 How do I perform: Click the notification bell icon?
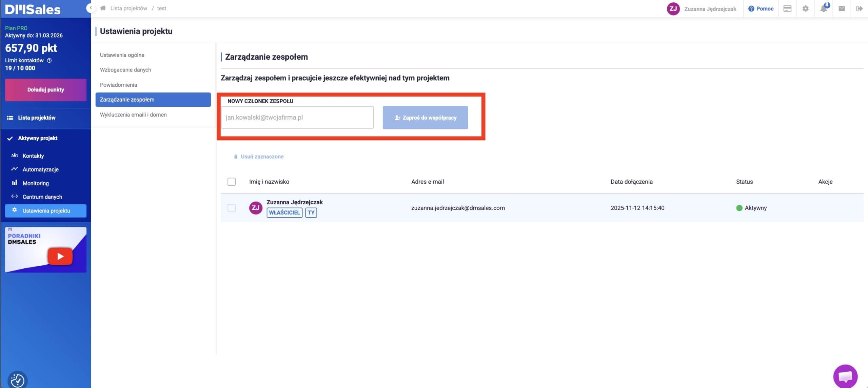[x=823, y=9]
